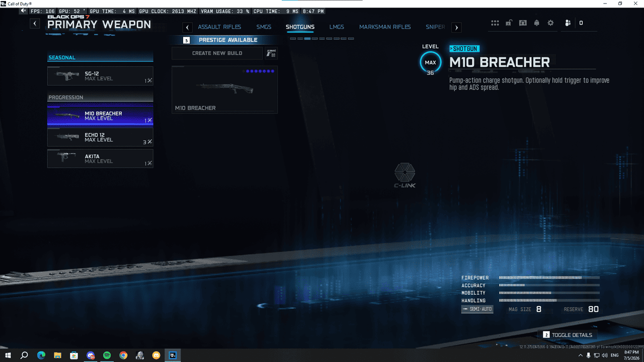This screenshot has height=362, width=644.
Task: Open the taskbar clock showing 8:47 PM
Action: [x=631, y=355]
